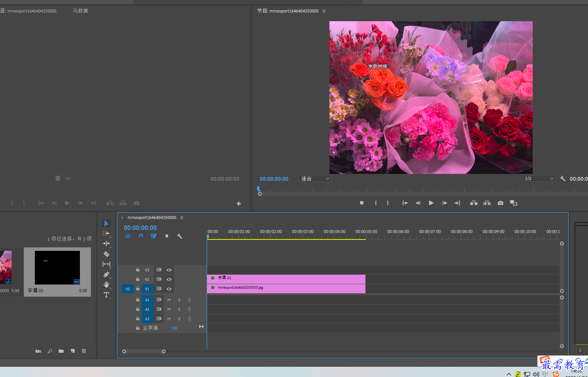Viewport: 588px width, 377px height.
Task: Toggle insert and overwrite sequences as nests
Action: pos(128,236)
